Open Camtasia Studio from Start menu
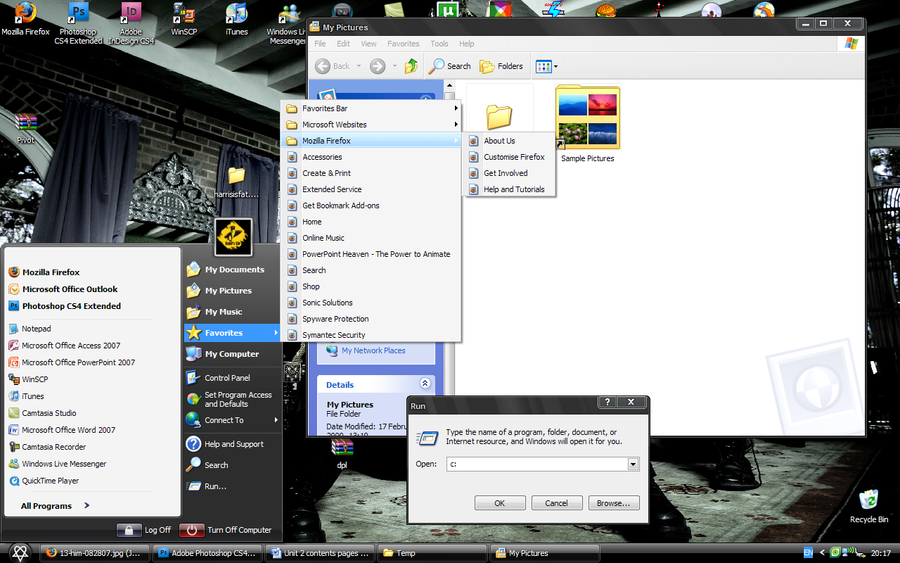Viewport: 900px width, 563px height. point(42,413)
